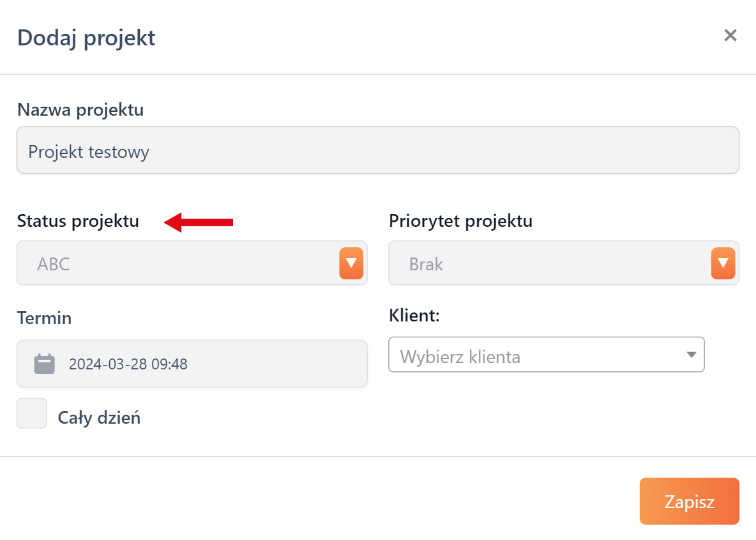Expand the Priorytet projektu dropdown showing Brak
Viewport: 756px width, 540px height.
coord(549,263)
